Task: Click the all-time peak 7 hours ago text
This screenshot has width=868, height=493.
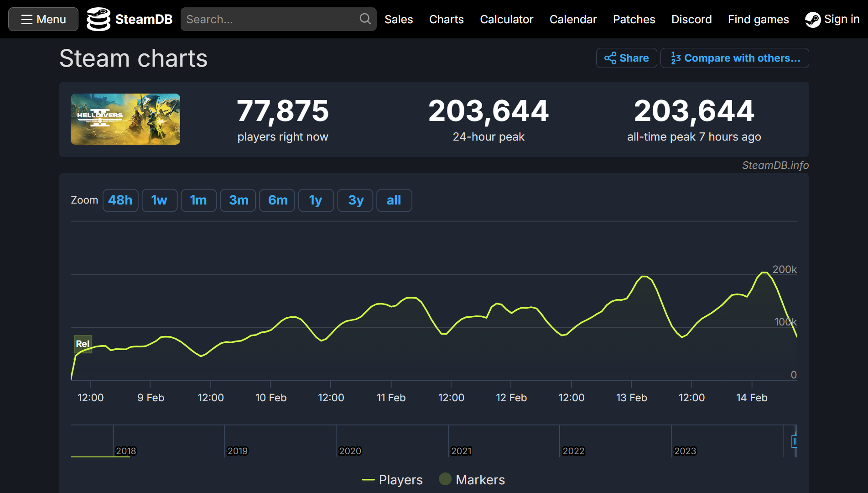Action: (x=694, y=137)
